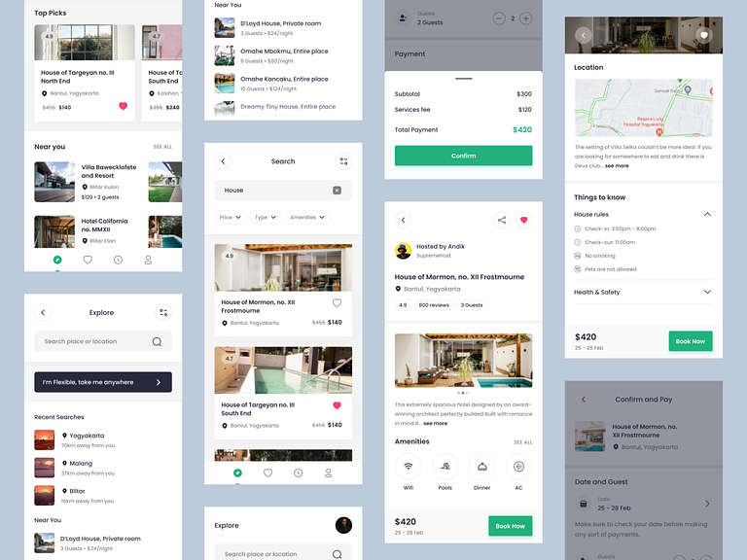
Task: Open the Location map preview
Action: 643,108
